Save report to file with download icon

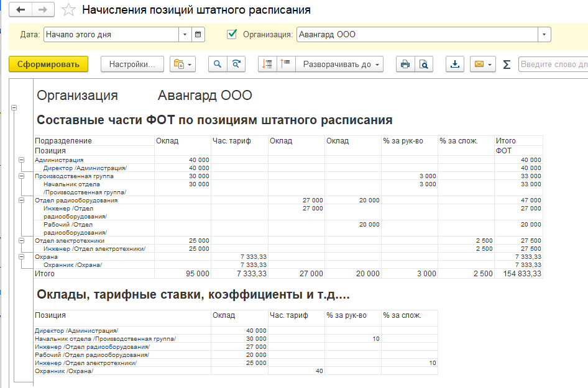tap(456, 64)
